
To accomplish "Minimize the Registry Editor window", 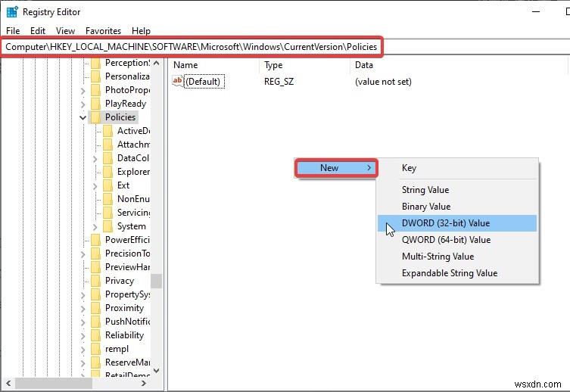I will [536, 11].
